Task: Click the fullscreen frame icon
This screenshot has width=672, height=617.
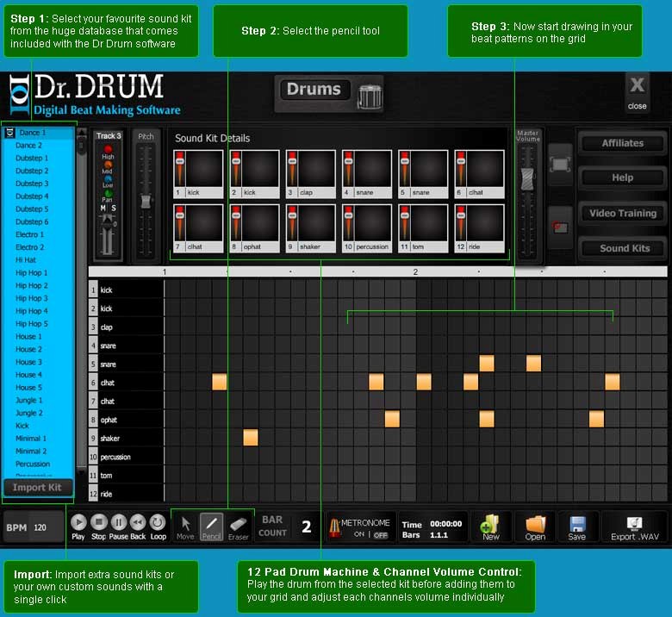Action: [560, 165]
